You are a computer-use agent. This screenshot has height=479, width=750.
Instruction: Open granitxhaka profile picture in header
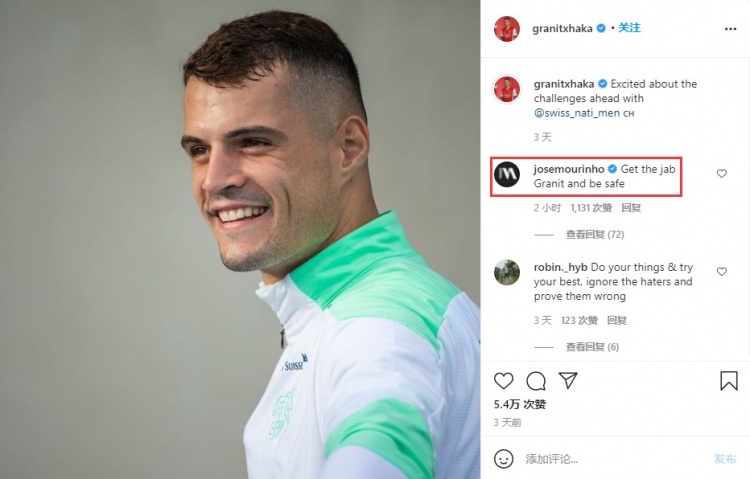click(507, 29)
